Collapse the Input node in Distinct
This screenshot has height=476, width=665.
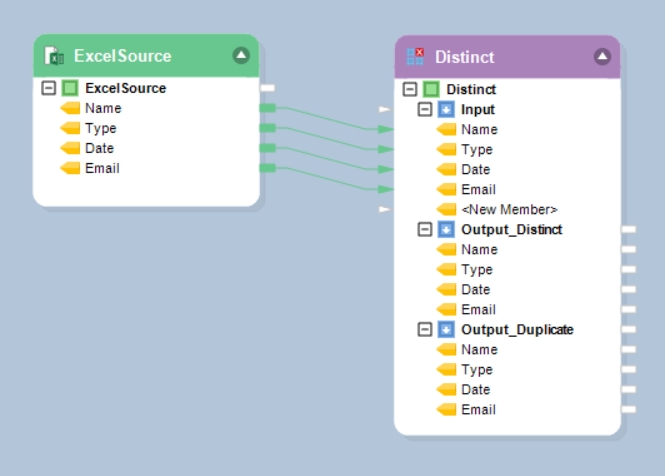point(424,109)
